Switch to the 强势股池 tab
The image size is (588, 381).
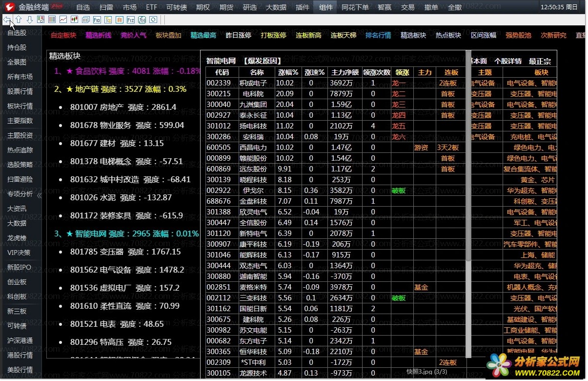(x=518, y=35)
